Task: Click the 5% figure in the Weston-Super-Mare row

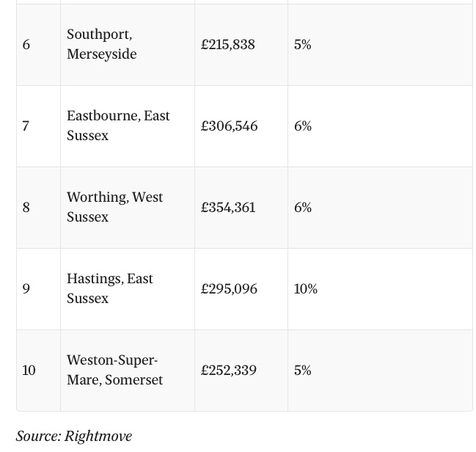Action: [303, 371]
